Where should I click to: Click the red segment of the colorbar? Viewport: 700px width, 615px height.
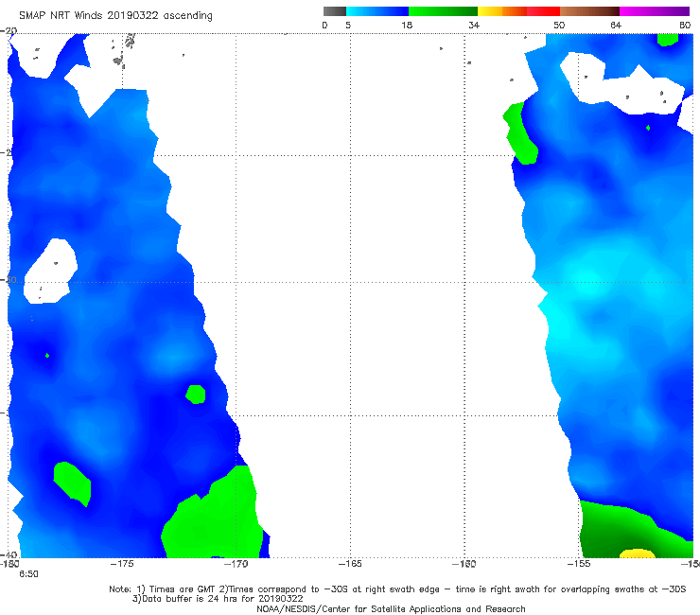[543, 11]
